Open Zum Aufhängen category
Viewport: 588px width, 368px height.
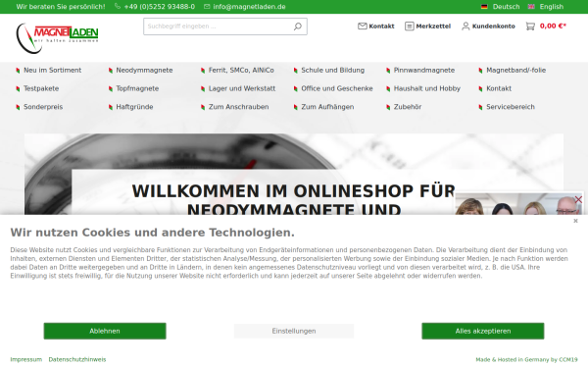point(327,107)
